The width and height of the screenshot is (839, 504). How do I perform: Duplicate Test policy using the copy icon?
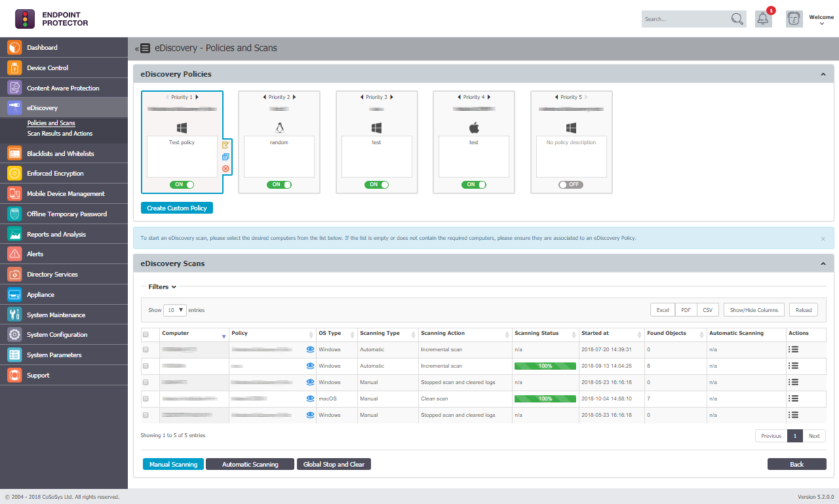(225, 157)
